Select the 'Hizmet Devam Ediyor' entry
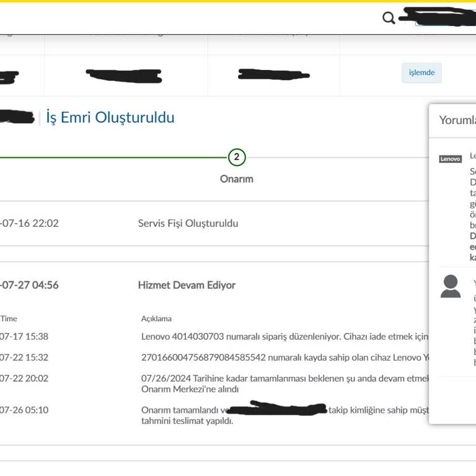 pos(187,285)
